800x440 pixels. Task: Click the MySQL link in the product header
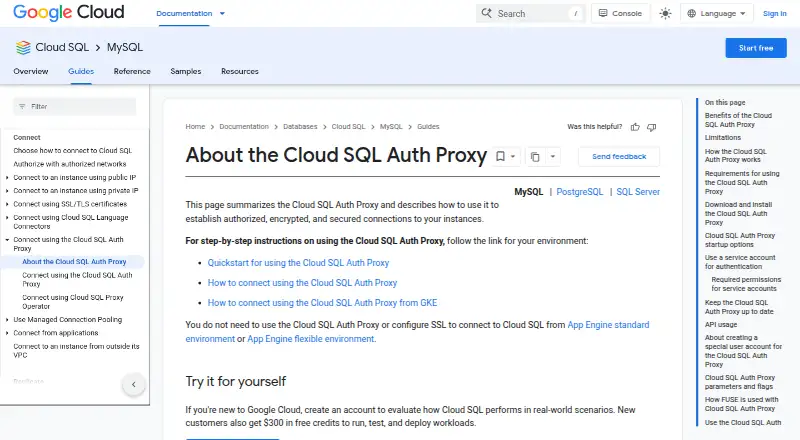tap(124, 47)
